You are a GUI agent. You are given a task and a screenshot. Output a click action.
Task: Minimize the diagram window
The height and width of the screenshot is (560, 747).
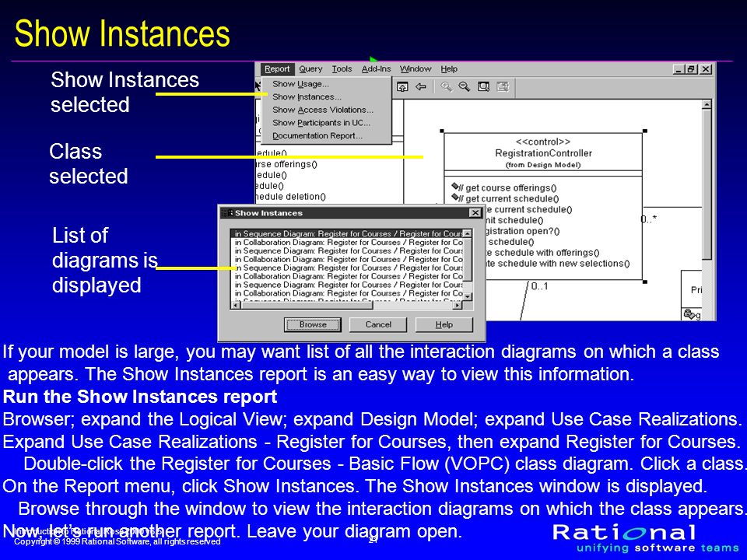[x=679, y=69]
